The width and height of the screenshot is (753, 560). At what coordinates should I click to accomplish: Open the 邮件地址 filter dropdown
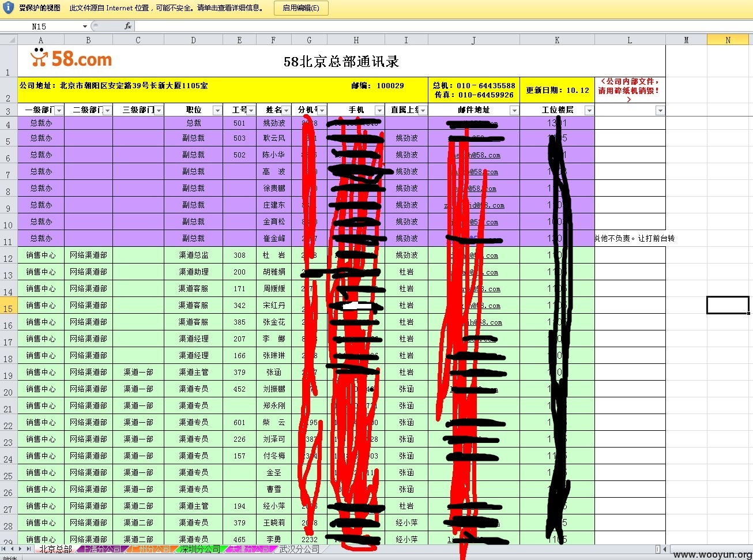pos(514,110)
